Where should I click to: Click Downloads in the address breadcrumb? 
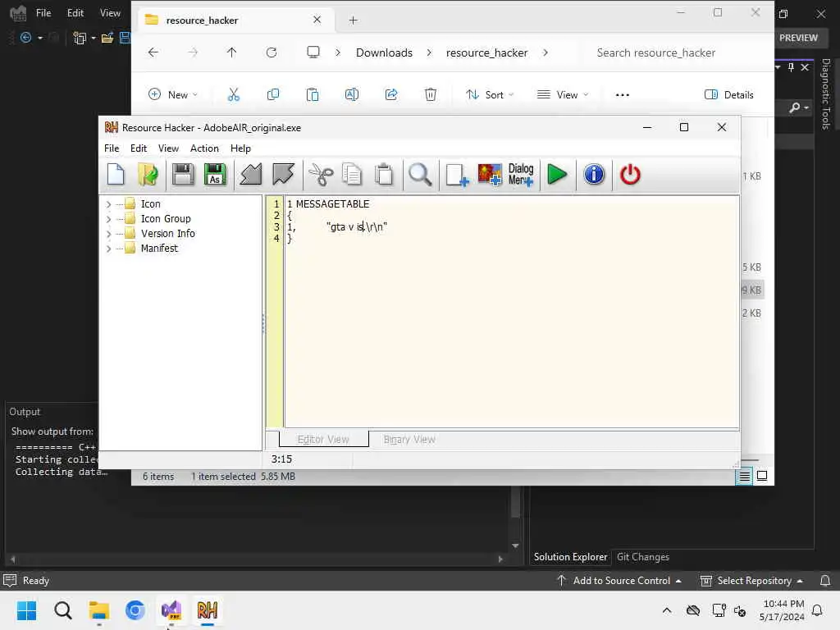384,52
